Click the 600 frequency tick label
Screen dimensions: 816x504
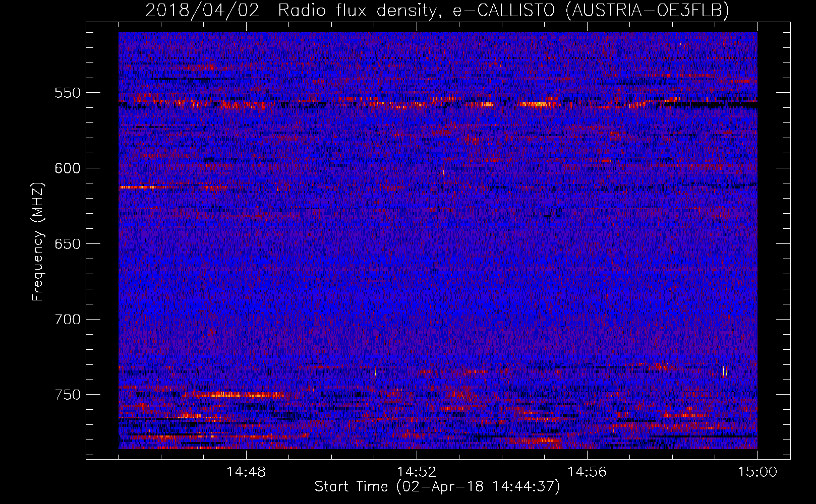pyautogui.click(x=68, y=168)
